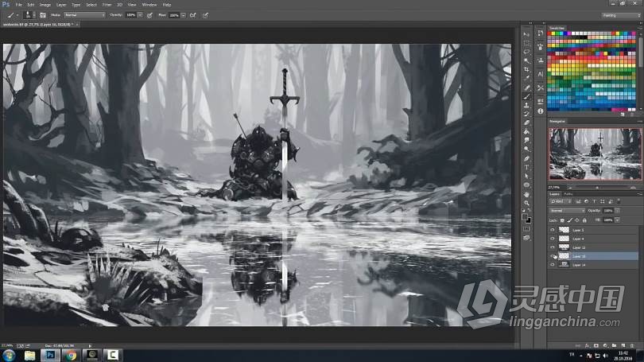Click the foreground color swatch
The height and width of the screenshot is (362, 644).
pos(525,216)
